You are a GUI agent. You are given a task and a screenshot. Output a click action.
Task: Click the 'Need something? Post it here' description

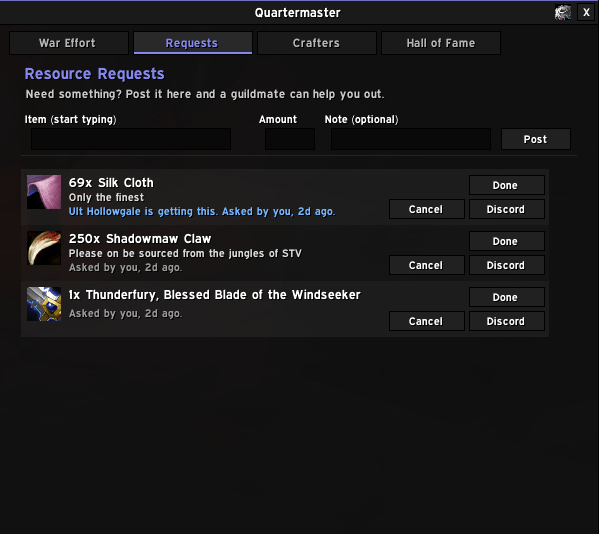[x=205, y=94]
